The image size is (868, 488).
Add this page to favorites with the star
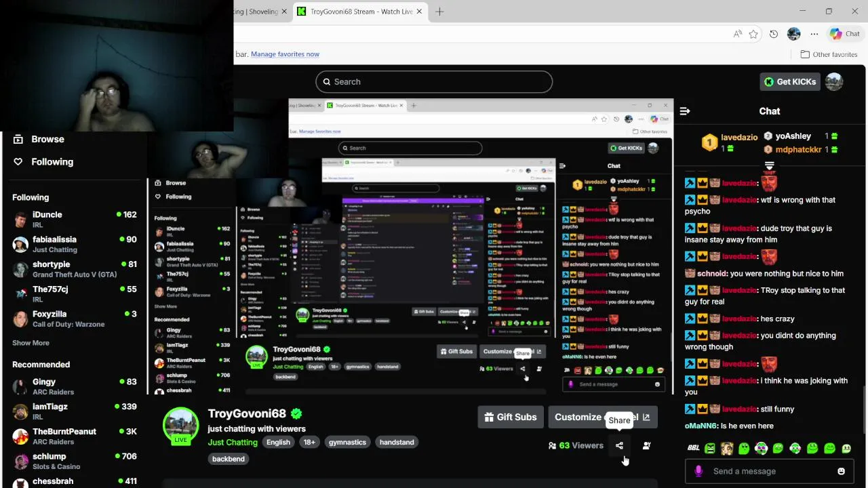point(753,34)
